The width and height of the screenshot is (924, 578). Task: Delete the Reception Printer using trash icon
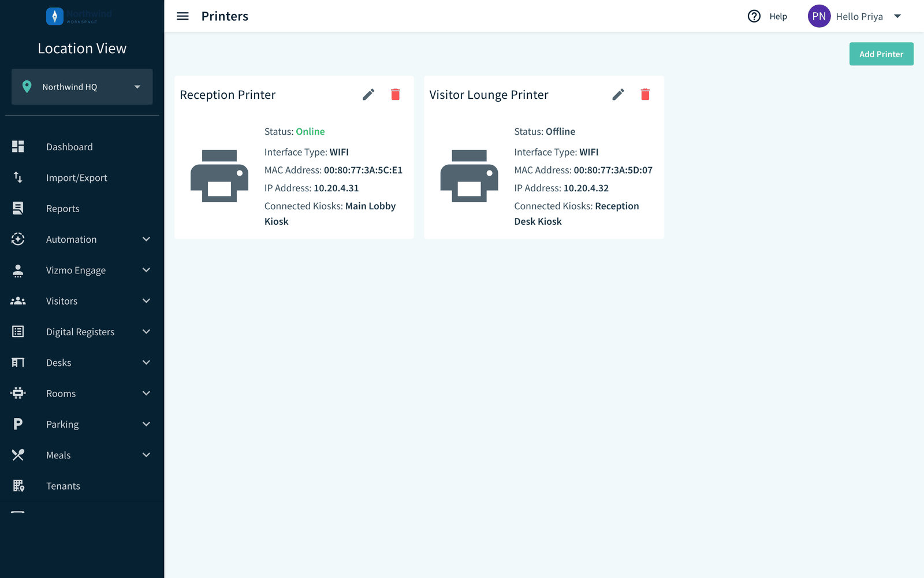(x=396, y=94)
